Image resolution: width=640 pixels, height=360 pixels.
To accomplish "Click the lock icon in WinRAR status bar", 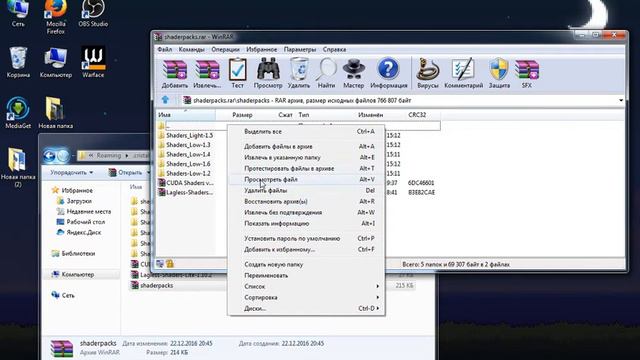I will click(x=170, y=264).
